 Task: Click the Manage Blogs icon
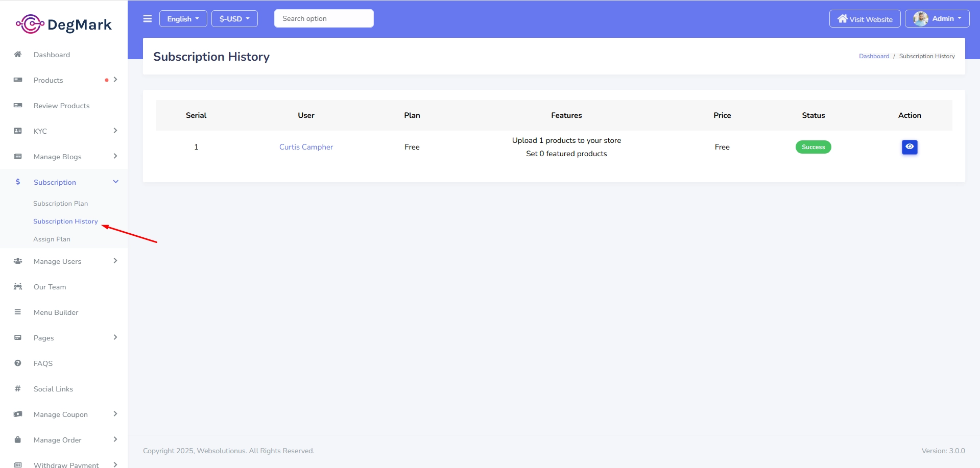[18, 157]
